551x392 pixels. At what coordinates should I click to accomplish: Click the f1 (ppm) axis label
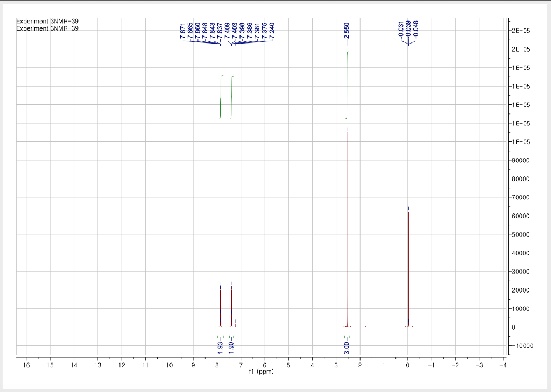(x=260, y=371)
